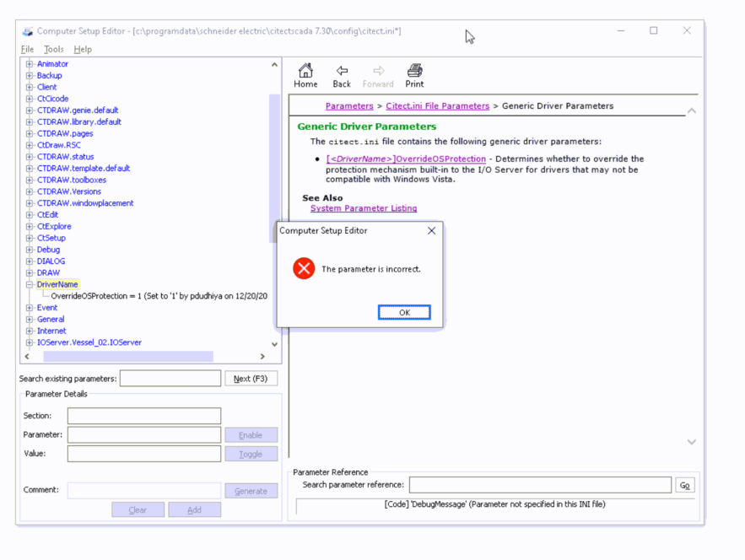Click tree horizontal scrollbar left arrow
Image resolution: width=745 pixels, height=560 pixels.
(x=27, y=356)
